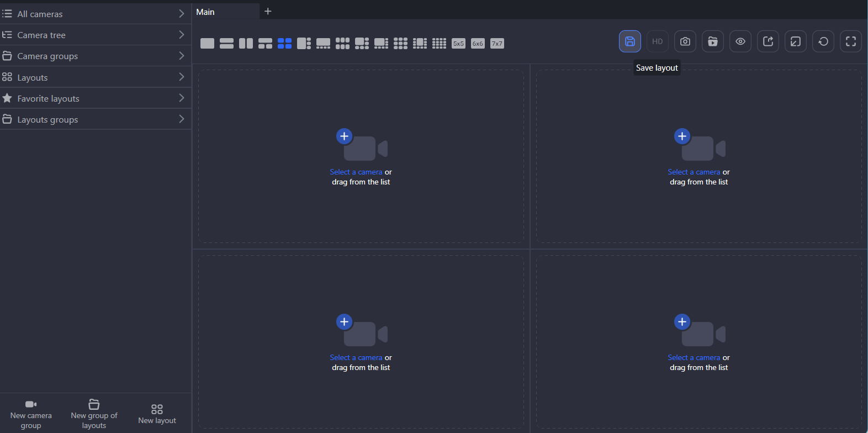Switch to the Main tab
Screen dimensions: 868x433
click(205, 12)
